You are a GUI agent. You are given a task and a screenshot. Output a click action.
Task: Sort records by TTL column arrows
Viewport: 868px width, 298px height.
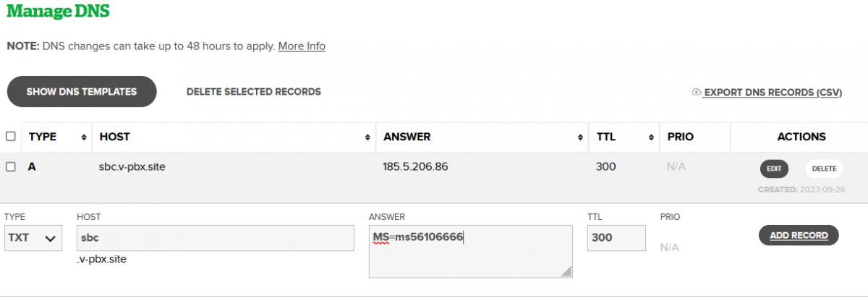pos(651,137)
